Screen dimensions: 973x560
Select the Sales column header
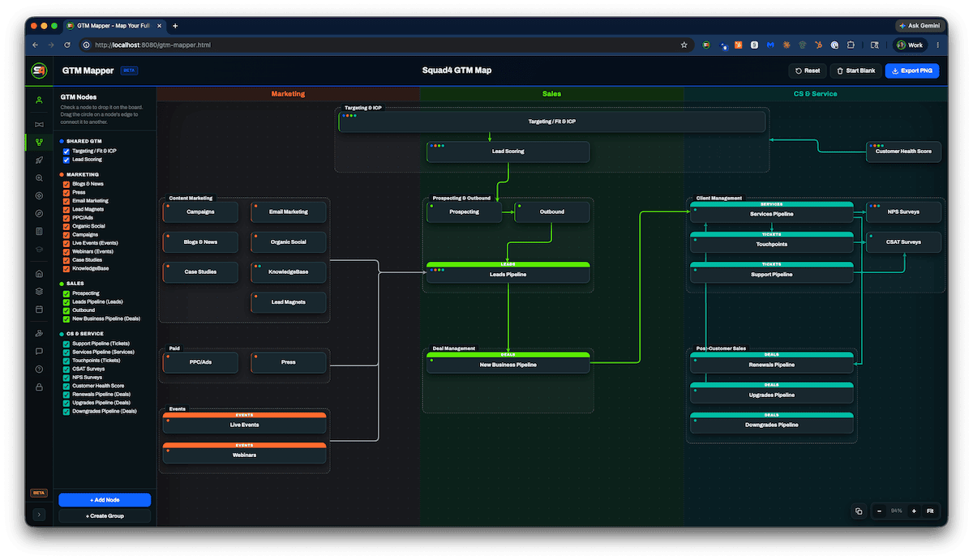click(551, 94)
